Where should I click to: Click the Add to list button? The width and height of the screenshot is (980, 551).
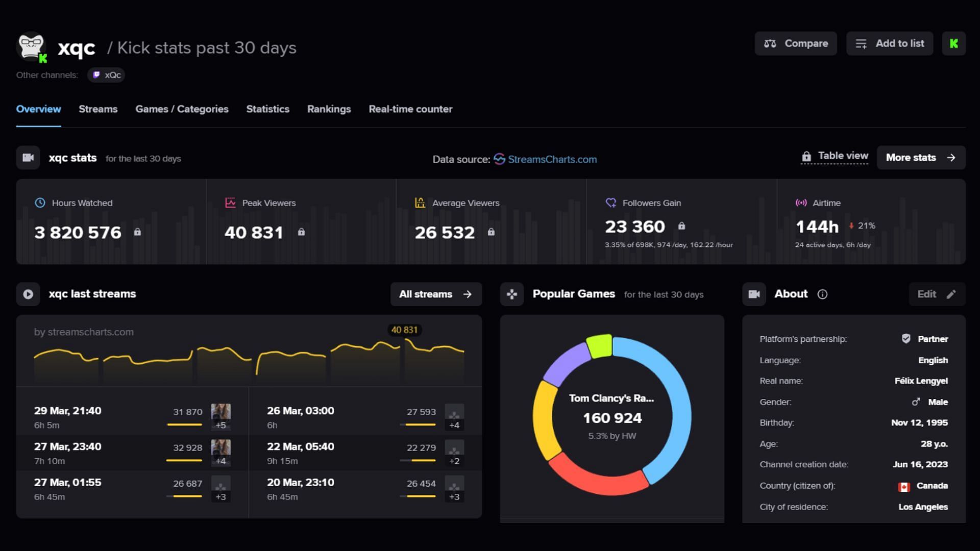point(890,43)
